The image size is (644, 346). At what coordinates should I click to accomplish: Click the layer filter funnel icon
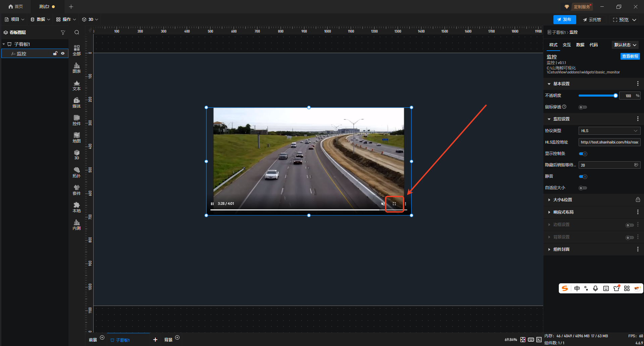[x=63, y=33]
